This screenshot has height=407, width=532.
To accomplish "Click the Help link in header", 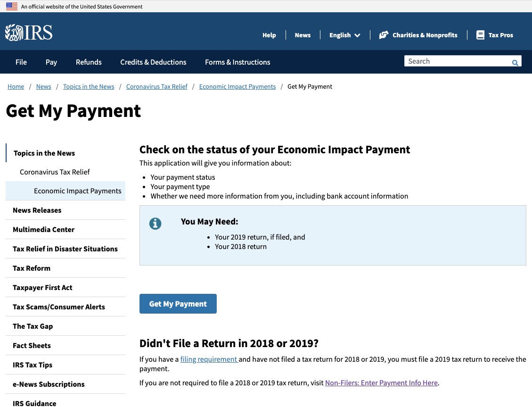I will click(x=269, y=35).
